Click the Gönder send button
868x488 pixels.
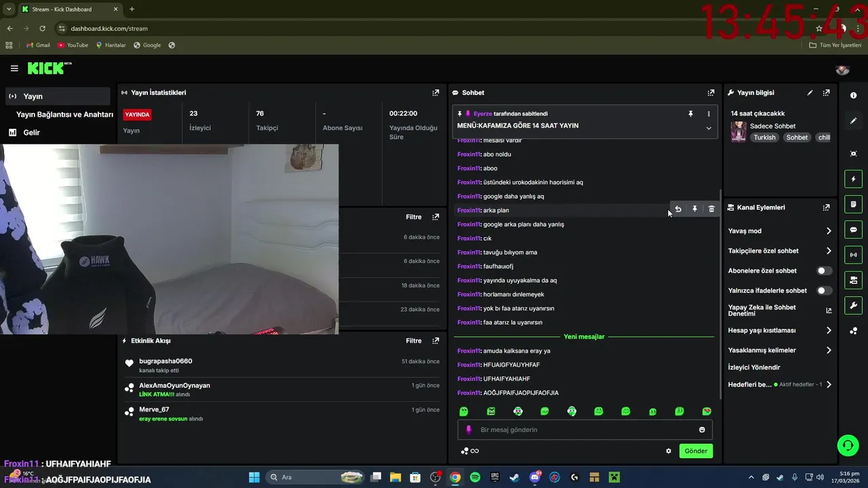click(696, 451)
